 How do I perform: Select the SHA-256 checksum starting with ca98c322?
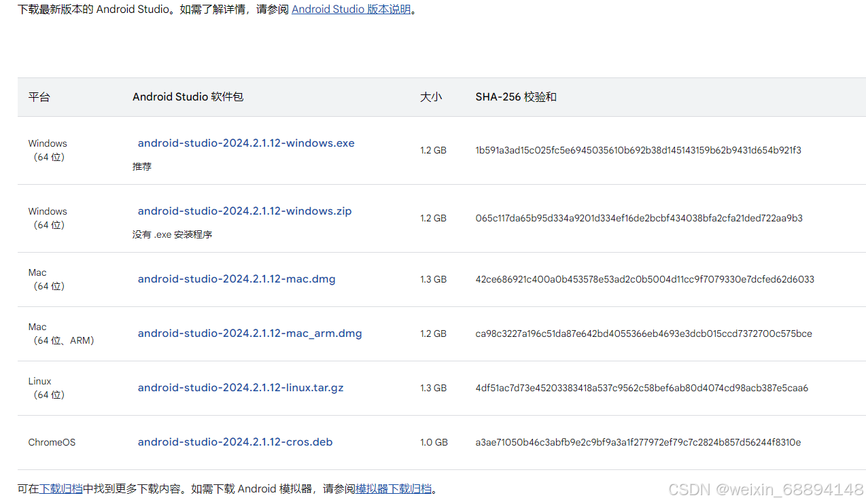click(x=644, y=334)
